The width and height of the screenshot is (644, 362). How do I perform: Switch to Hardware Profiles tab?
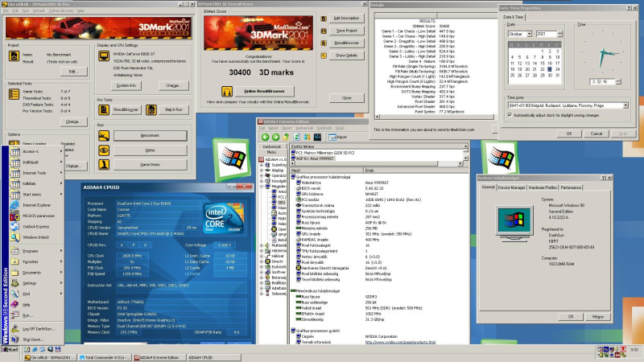[x=543, y=187]
